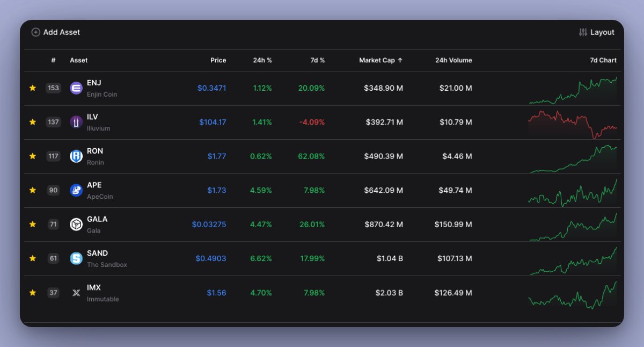Toggle SAND's favorite star
Screen dimensions: 644x347
pos(32,258)
